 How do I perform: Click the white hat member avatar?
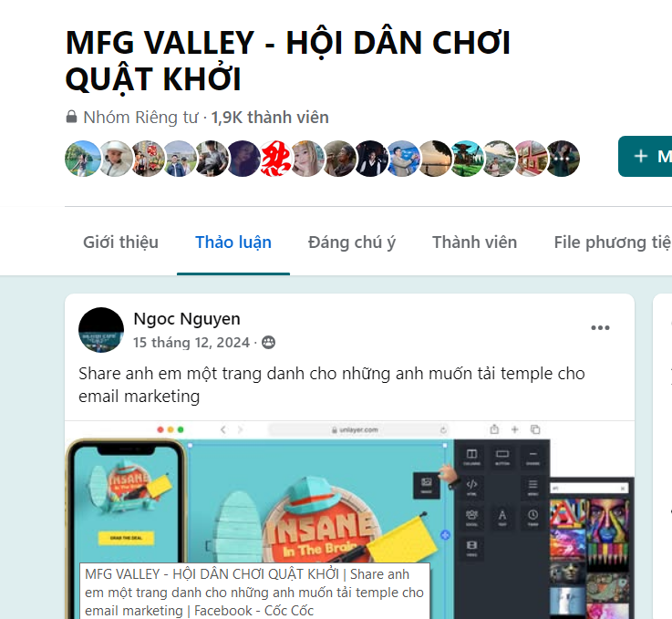tap(116, 159)
